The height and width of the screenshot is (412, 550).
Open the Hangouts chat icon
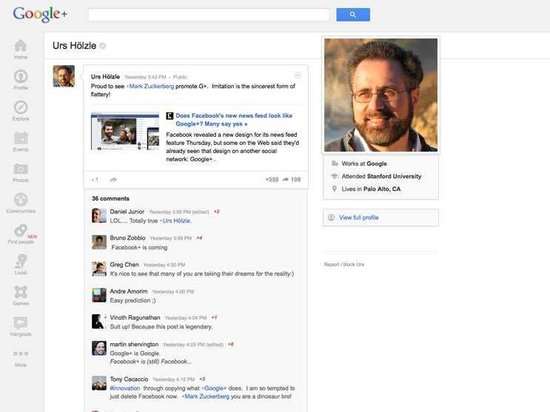click(x=20, y=323)
